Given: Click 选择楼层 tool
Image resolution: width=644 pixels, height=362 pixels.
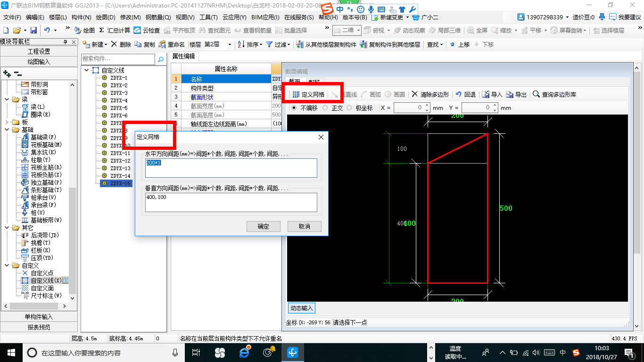Looking at the screenshot, I should (609, 30).
